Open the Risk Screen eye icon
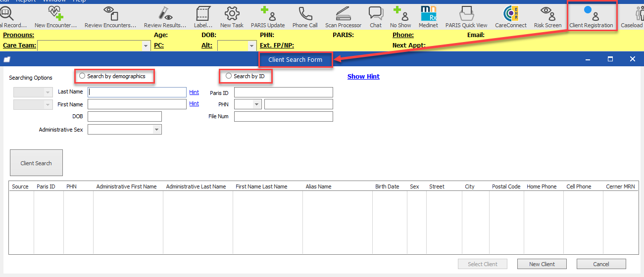 [x=547, y=16]
